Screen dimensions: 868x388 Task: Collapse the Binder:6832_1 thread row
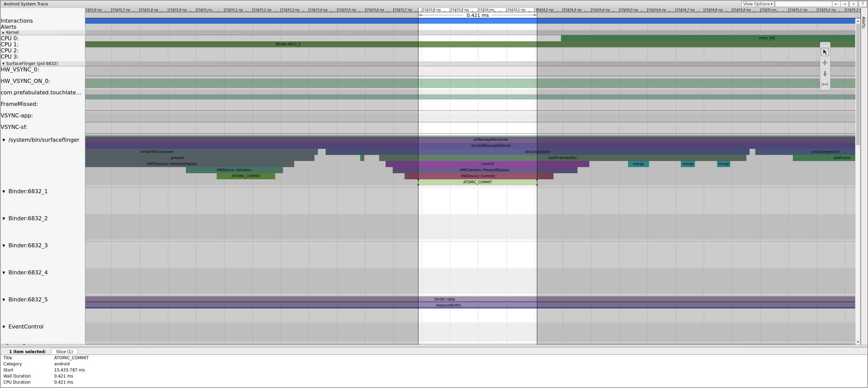click(x=4, y=191)
